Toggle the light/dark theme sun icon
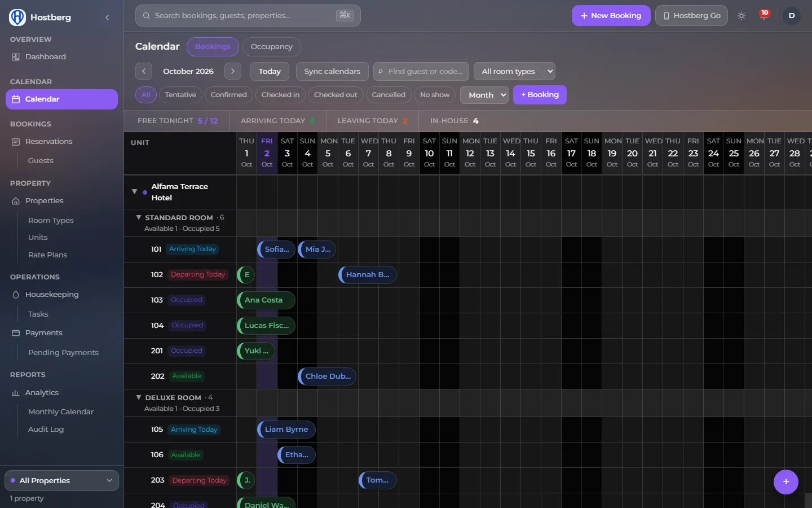 point(742,16)
